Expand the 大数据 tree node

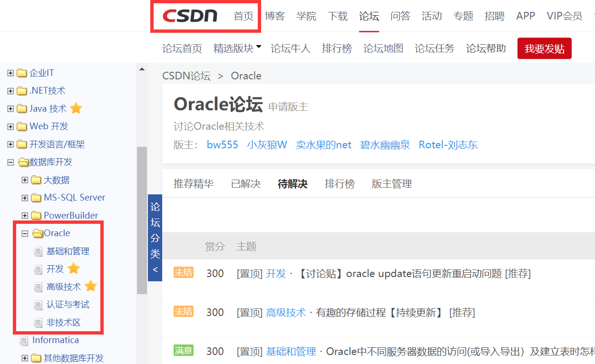pos(25,180)
